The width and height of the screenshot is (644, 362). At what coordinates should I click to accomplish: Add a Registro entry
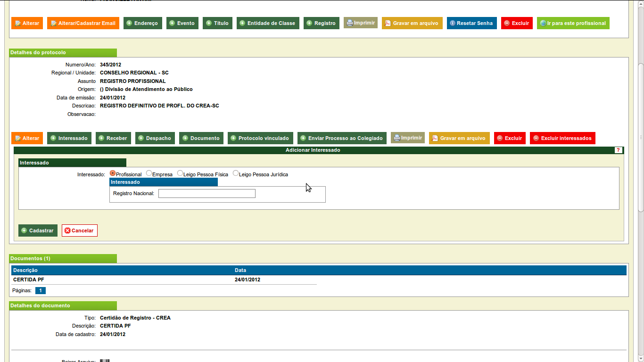point(322,23)
